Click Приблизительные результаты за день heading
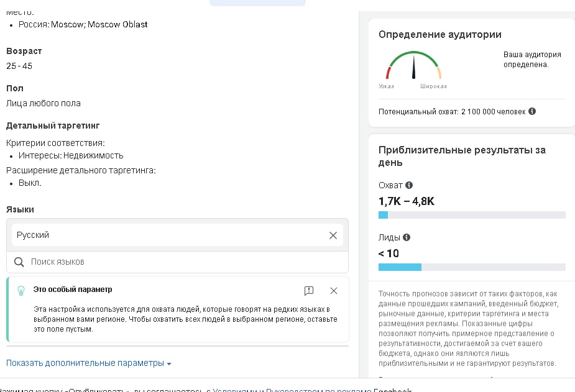 tap(462, 156)
